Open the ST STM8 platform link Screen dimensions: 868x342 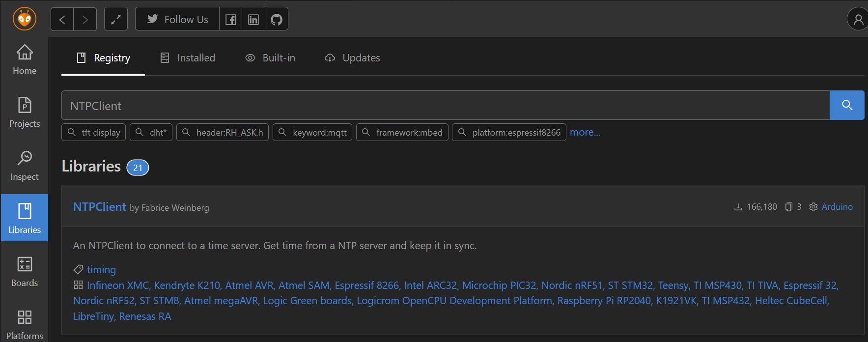(x=159, y=301)
